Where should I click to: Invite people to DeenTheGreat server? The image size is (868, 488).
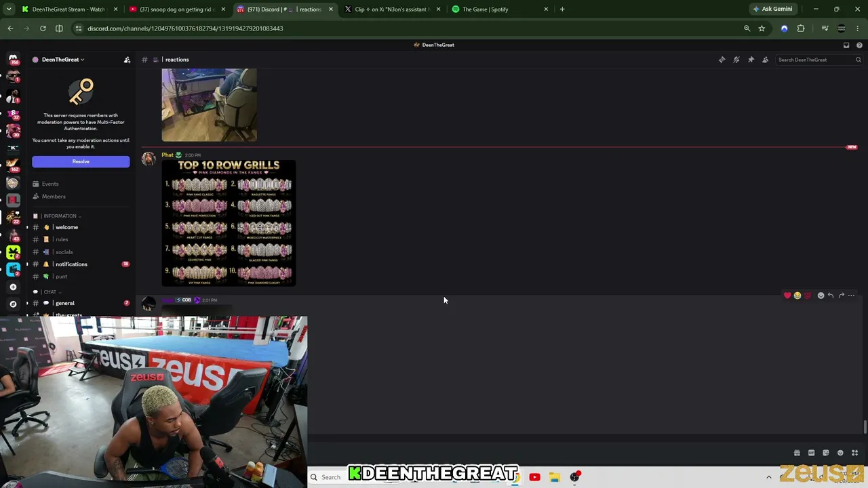pyautogui.click(x=127, y=60)
